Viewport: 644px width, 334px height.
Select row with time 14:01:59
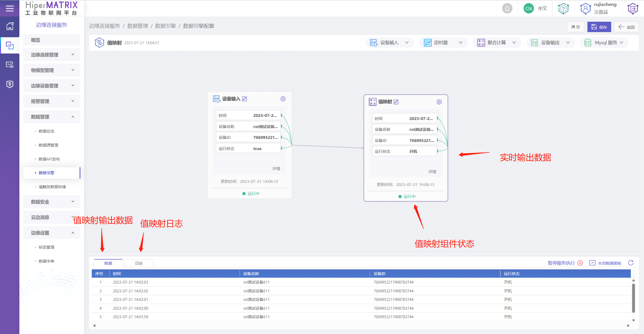click(361, 317)
